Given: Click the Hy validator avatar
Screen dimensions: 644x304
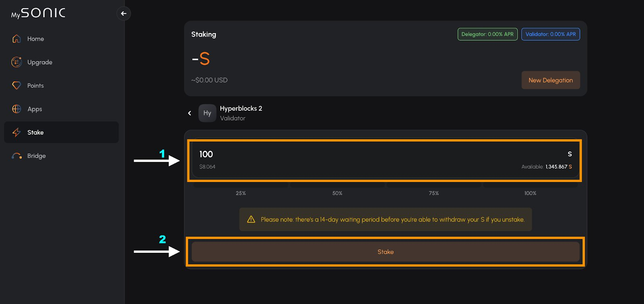Looking at the screenshot, I should pos(207,113).
